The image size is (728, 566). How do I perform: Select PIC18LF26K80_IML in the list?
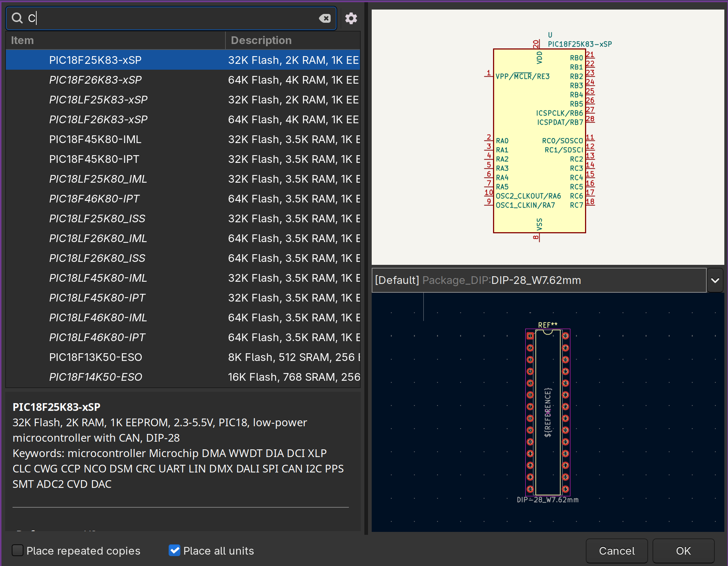point(183,238)
